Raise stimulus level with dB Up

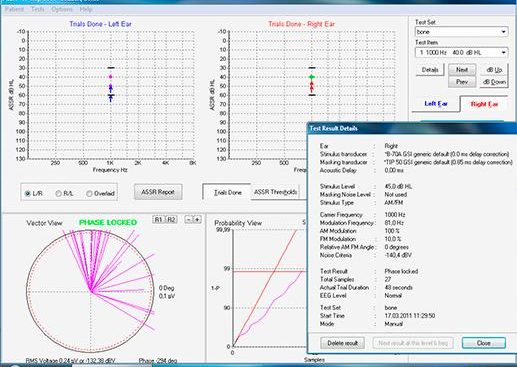click(494, 70)
